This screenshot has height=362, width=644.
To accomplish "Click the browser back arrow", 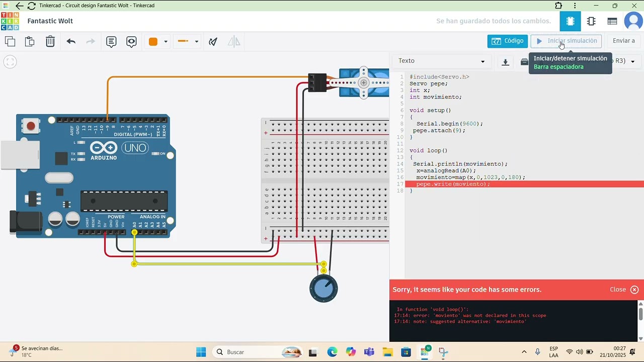I will 19,6.
